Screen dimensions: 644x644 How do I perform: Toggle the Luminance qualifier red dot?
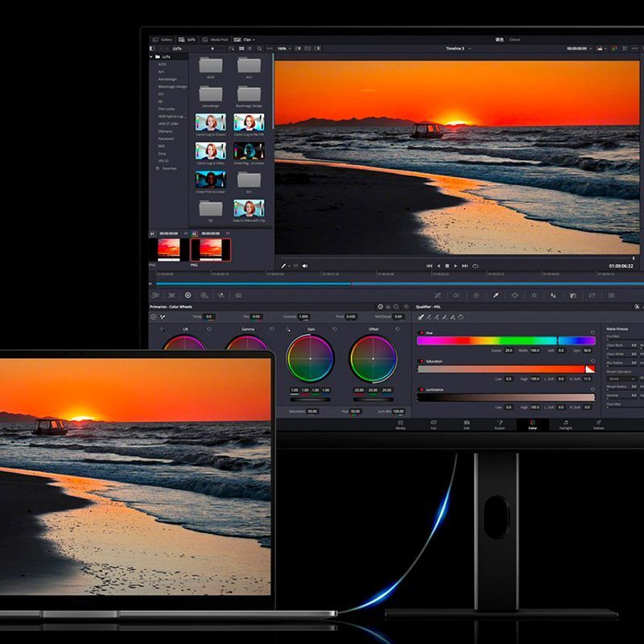pyautogui.click(x=421, y=390)
